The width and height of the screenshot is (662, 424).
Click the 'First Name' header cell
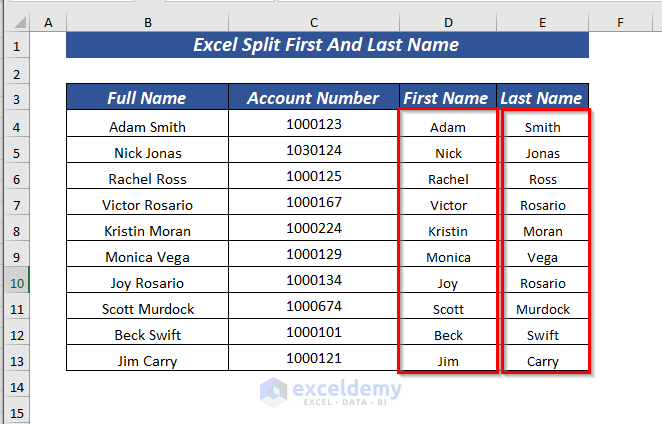(445, 98)
